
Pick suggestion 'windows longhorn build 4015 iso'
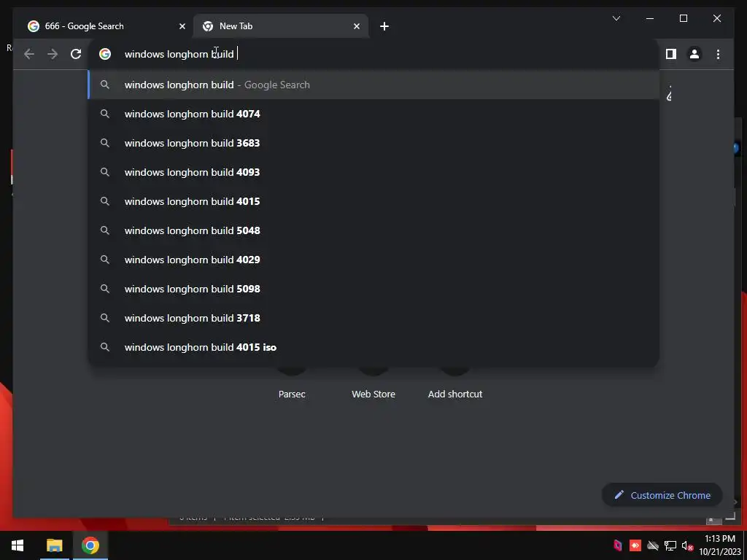pyautogui.click(x=374, y=347)
